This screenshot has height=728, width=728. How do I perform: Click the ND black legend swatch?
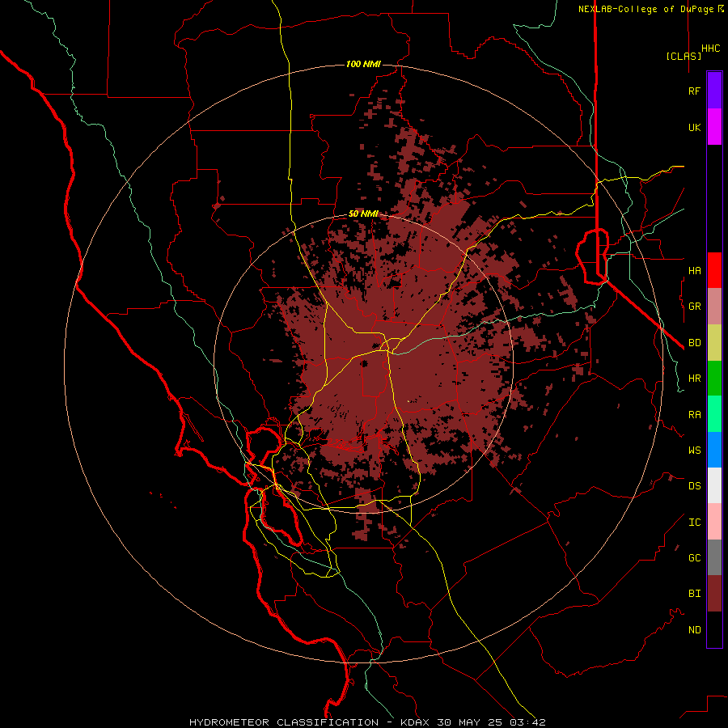coord(714,629)
